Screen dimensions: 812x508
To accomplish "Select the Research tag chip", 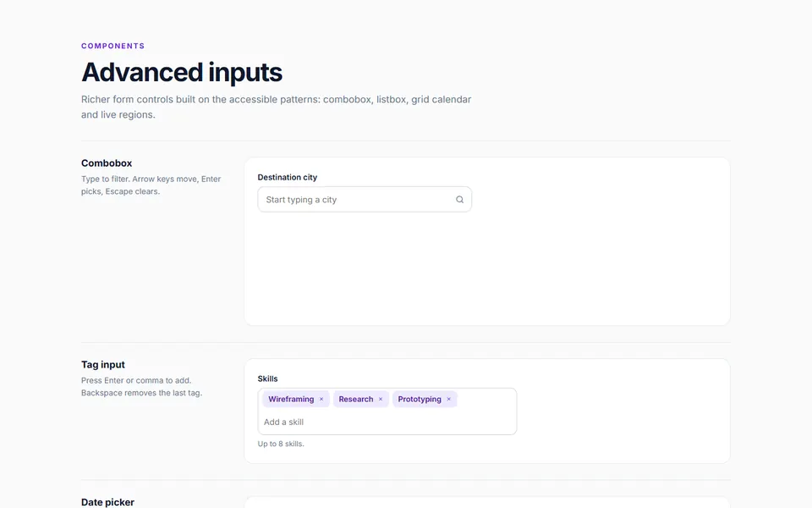I will (361, 399).
